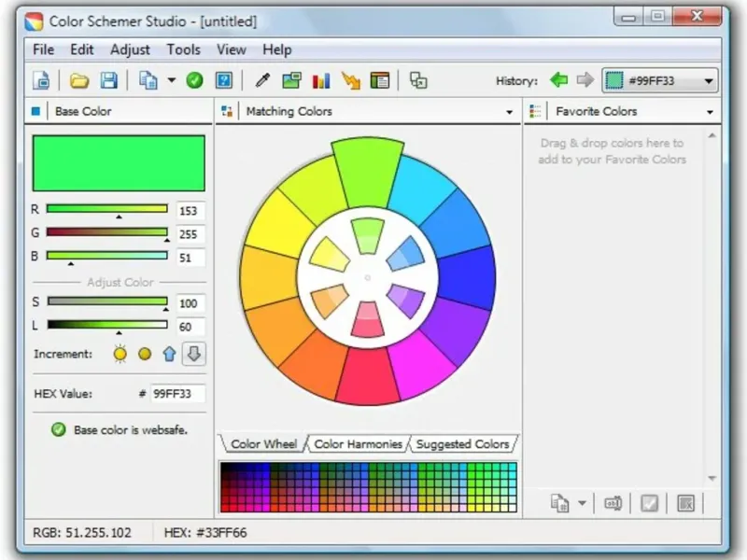This screenshot has height=560, width=747.
Task: Open the Adjust menu
Action: click(x=130, y=49)
